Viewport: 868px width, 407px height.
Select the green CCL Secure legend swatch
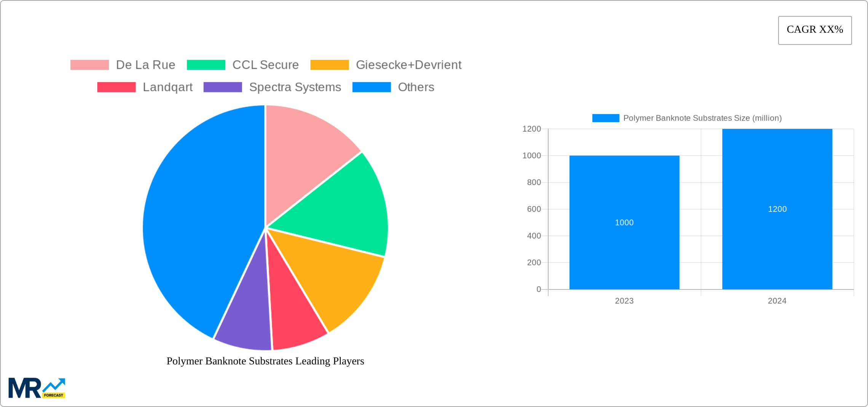(x=205, y=65)
